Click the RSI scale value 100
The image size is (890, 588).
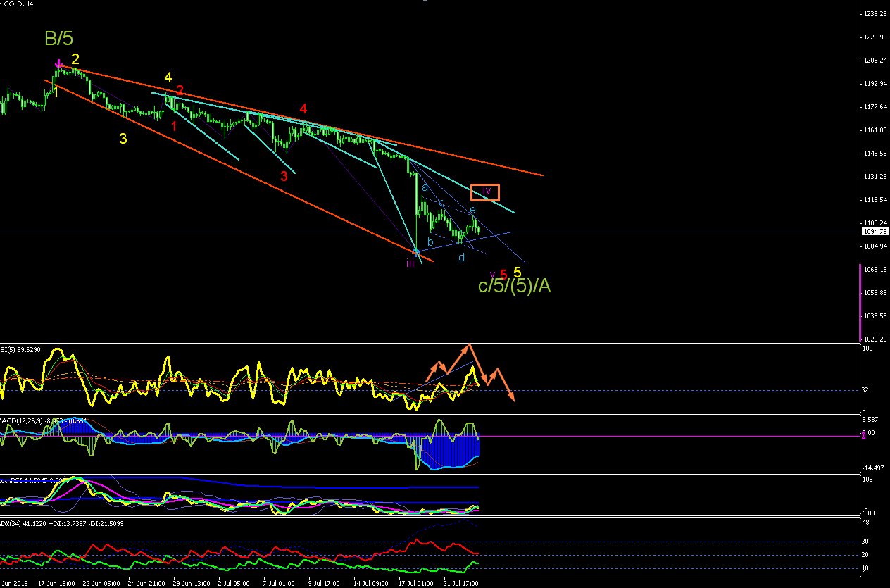(867, 349)
